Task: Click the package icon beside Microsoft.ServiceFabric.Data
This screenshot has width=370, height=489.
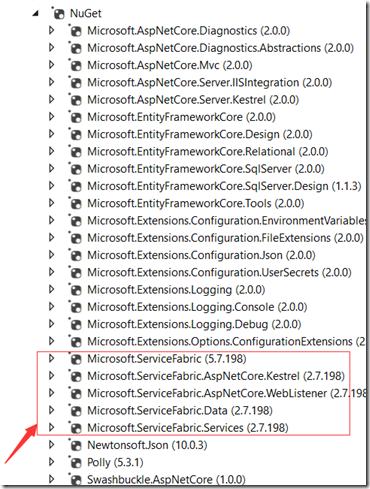Action: pos(76,411)
